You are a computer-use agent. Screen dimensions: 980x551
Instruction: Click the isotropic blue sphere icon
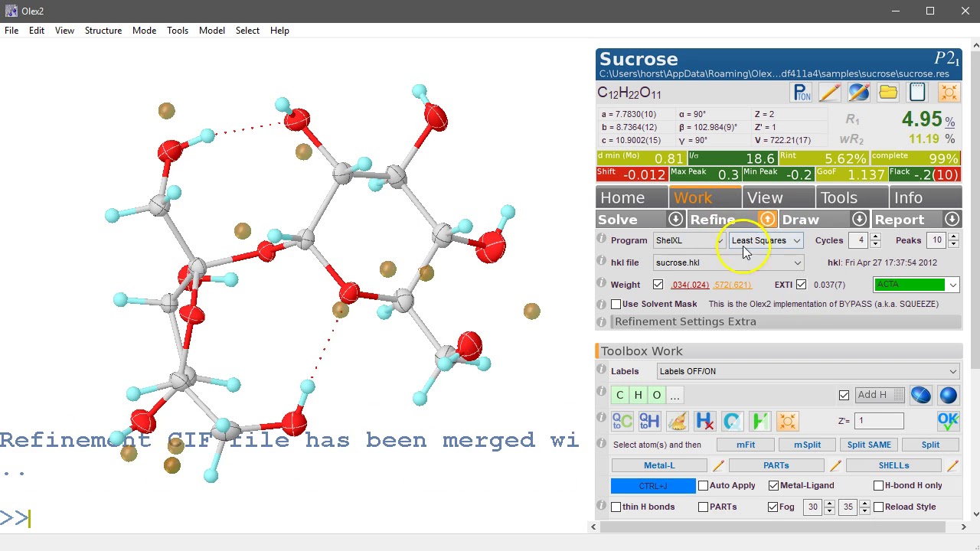point(948,395)
